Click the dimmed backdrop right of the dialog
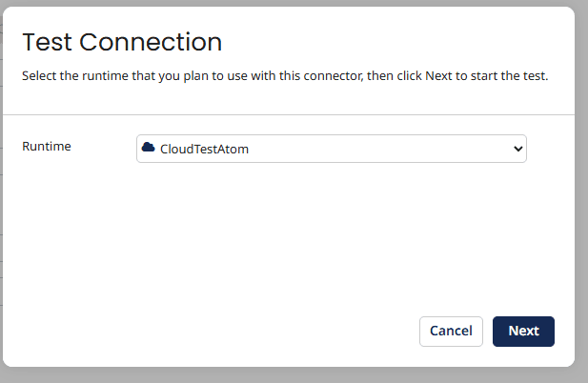588x383 pixels. coord(581,191)
